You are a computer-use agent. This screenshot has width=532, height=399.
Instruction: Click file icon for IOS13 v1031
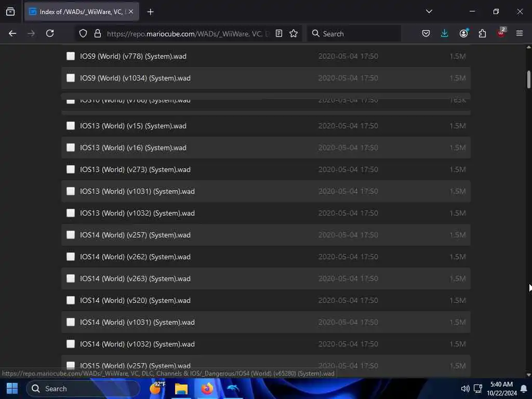[x=71, y=191]
